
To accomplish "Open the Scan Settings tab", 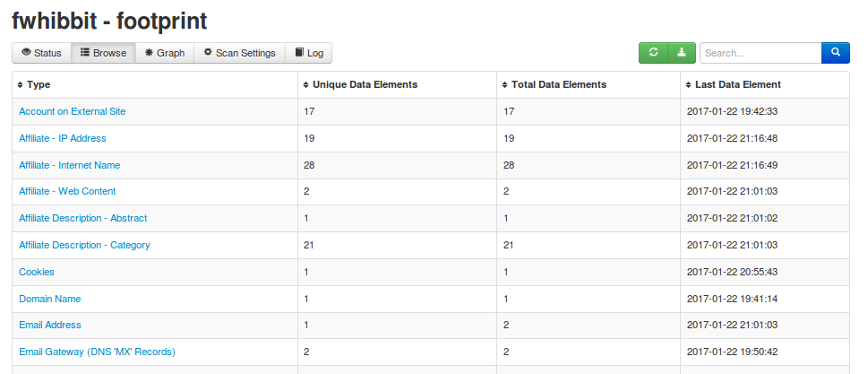I will coord(239,53).
